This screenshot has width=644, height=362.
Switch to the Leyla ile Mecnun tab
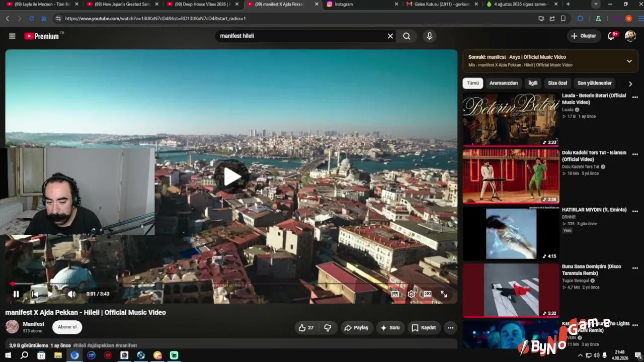click(41, 4)
